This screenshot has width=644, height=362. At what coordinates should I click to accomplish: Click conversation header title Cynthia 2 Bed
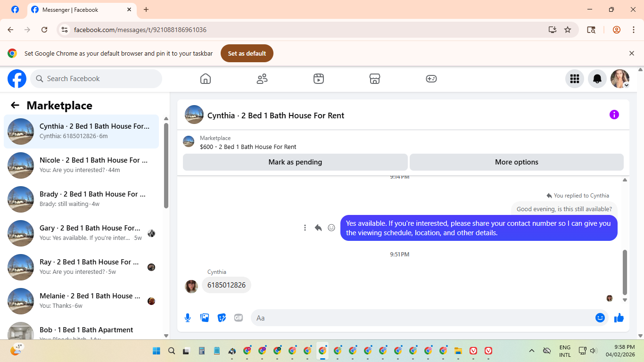point(276,115)
